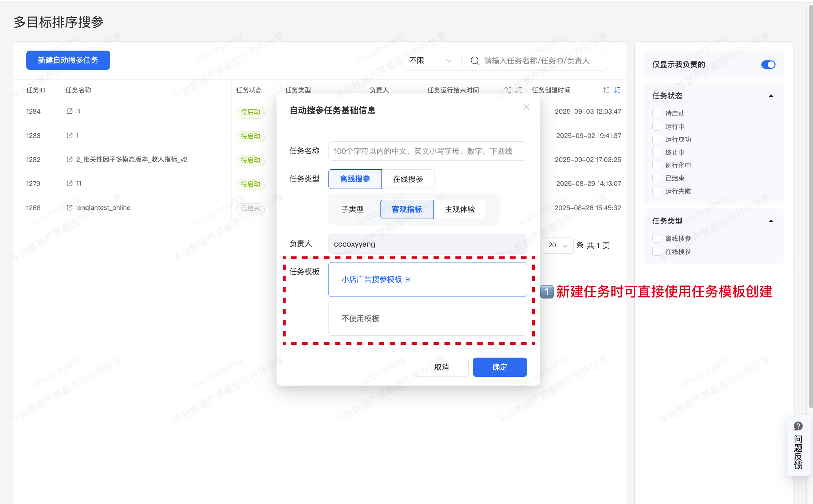Collapse the 任务状态 filter section
The image size is (813, 504).
click(771, 96)
